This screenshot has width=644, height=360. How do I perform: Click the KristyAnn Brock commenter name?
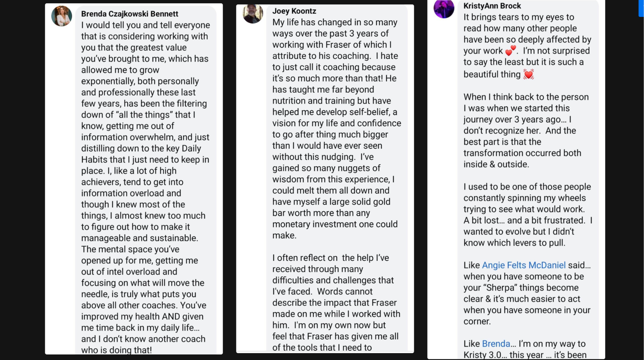pyautogui.click(x=492, y=6)
